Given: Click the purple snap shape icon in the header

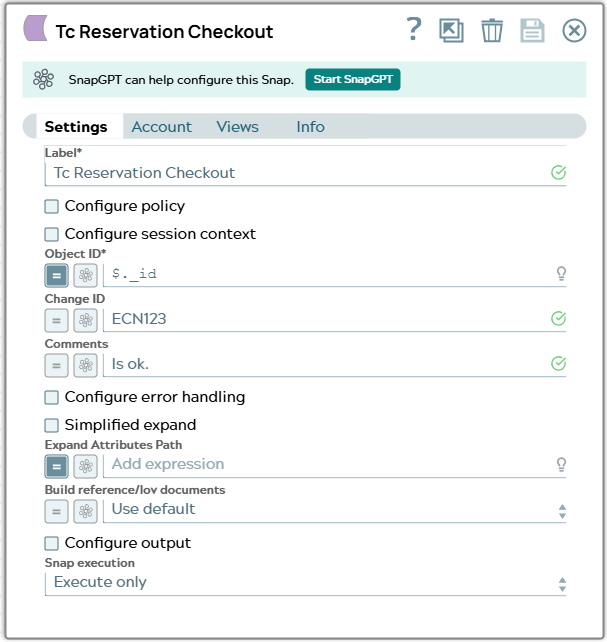Looking at the screenshot, I should 35,28.
